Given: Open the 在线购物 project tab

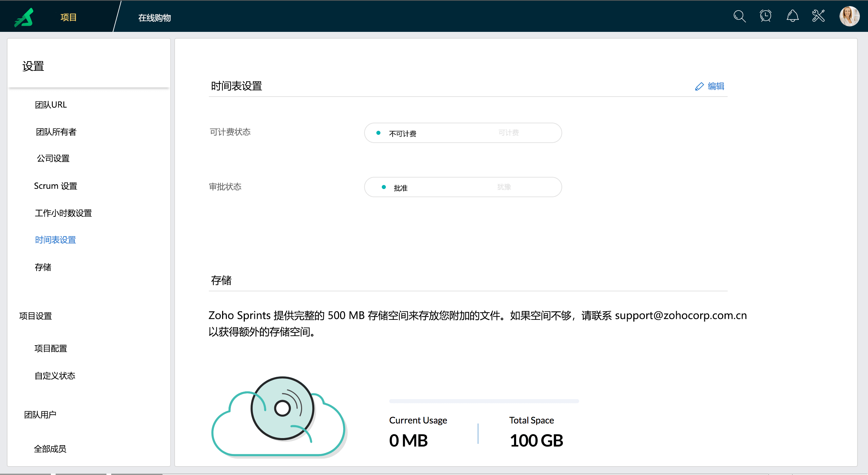Looking at the screenshot, I should pyautogui.click(x=155, y=18).
